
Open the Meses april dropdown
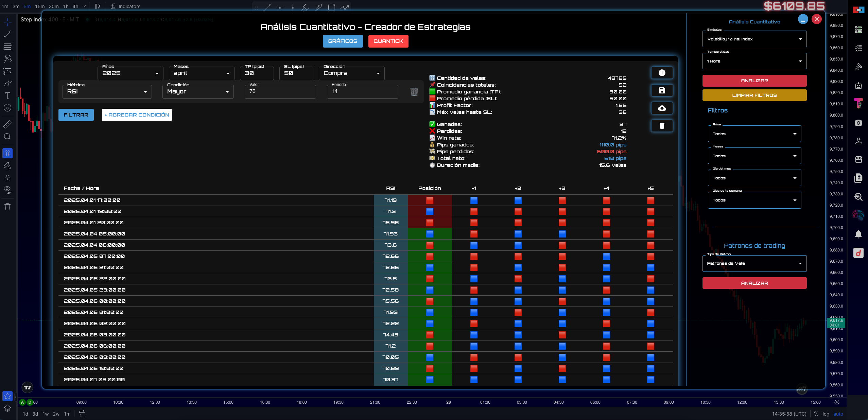pos(202,73)
